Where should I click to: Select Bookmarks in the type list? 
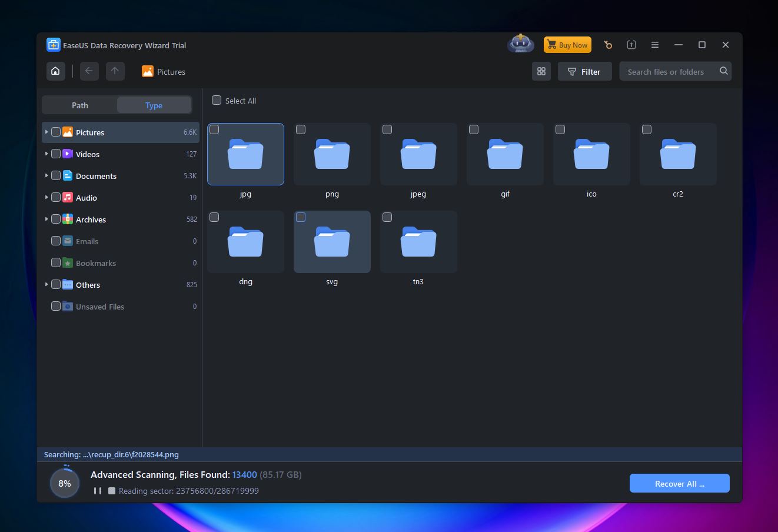pos(121,262)
